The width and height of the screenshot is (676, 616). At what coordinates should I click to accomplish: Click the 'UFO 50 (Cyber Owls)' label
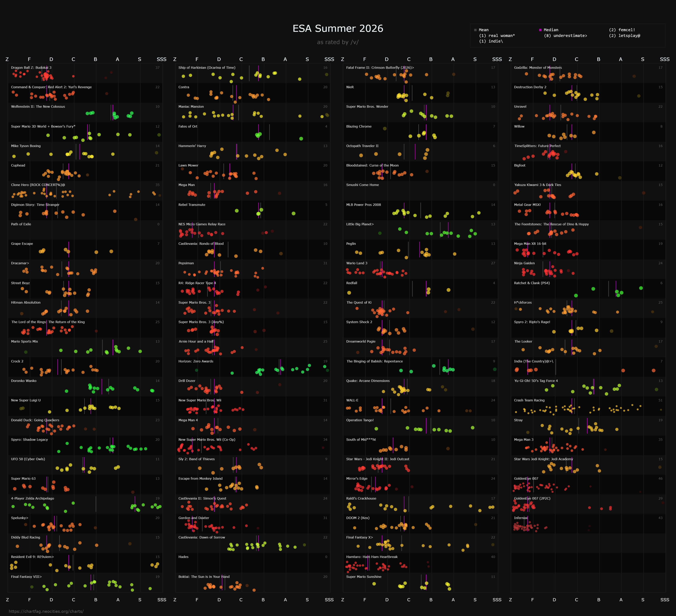pos(28,459)
